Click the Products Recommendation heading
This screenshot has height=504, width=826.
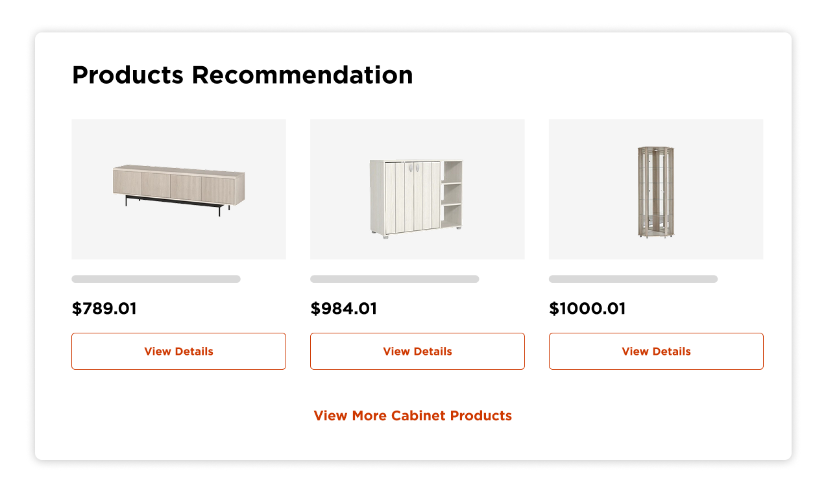[x=242, y=75]
